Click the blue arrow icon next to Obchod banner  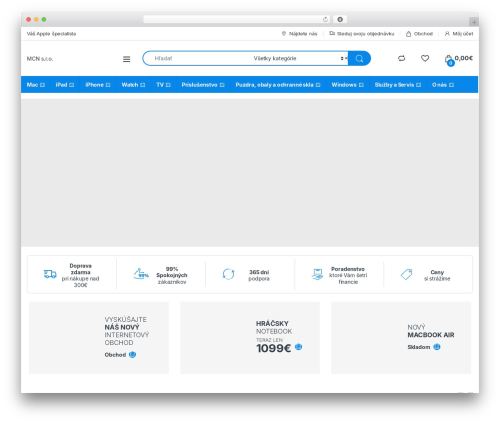pyautogui.click(x=132, y=355)
